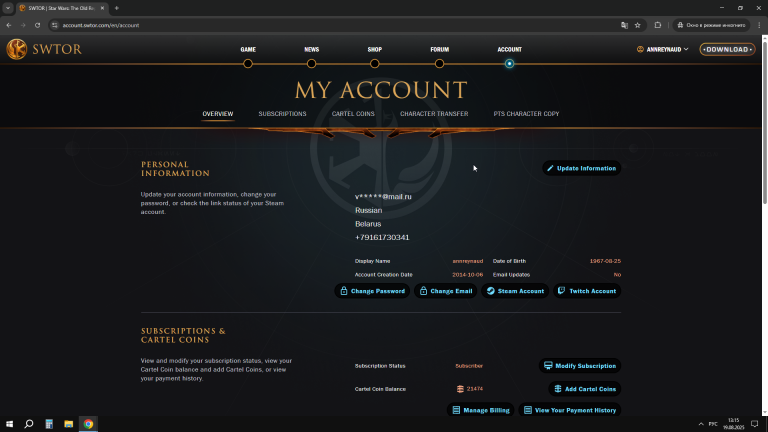Image resolution: width=768 pixels, height=432 pixels.
Task: Click the lock icon on Change Email
Action: (423, 291)
